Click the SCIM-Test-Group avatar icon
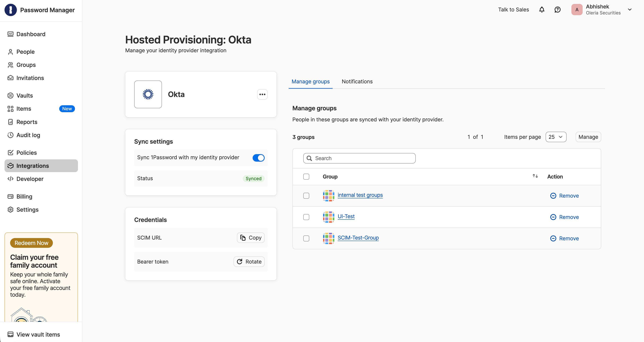 click(x=329, y=238)
